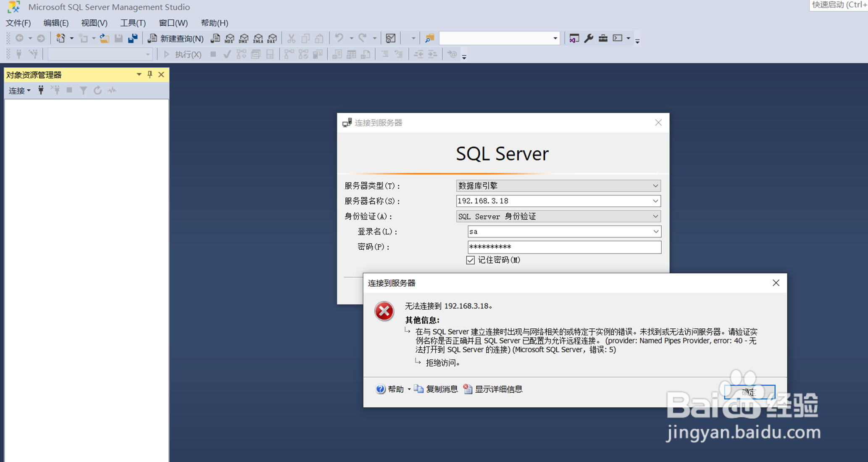This screenshot has width=868, height=462.
Task: Click the navigate back arrow icon
Action: (x=19, y=38)
